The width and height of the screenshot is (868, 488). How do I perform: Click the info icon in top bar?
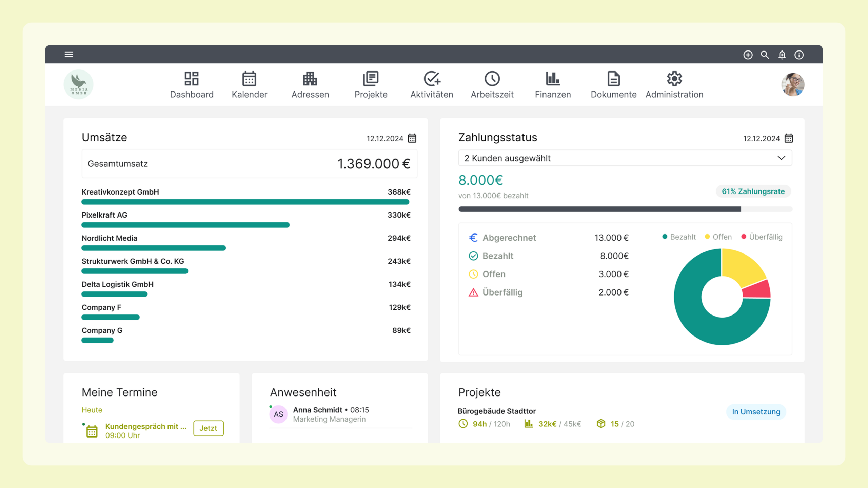(799, 55)
